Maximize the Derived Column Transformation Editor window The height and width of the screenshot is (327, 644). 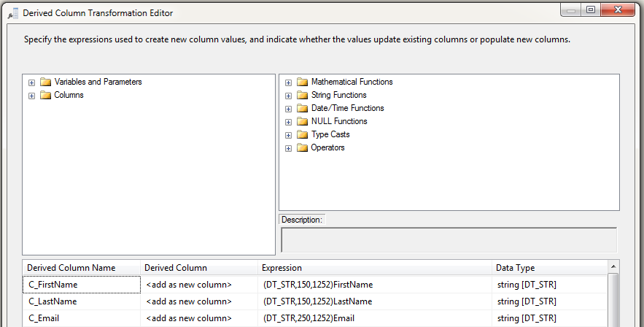(x=591, y=10)
